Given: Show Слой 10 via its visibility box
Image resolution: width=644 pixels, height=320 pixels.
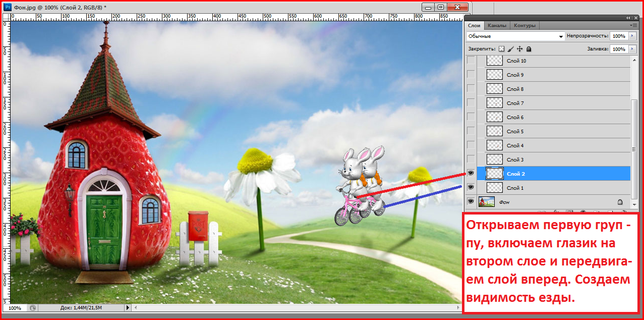Looking at the screenshot, I should (471, 61).
